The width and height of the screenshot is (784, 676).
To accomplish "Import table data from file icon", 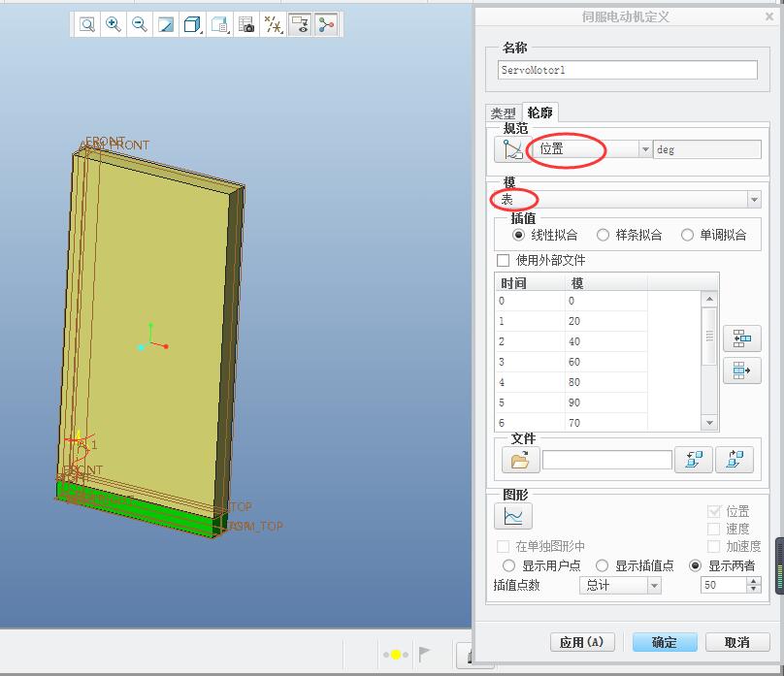I will click(694, 460).
